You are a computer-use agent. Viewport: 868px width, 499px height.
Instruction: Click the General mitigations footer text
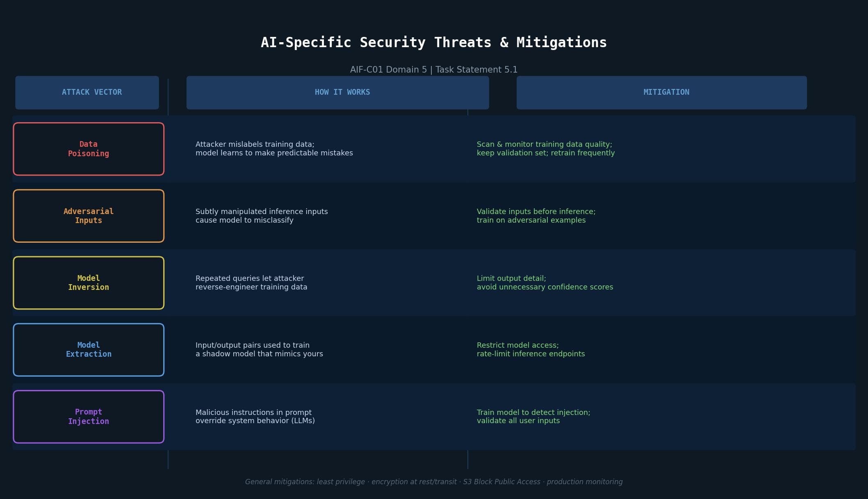(x=434, y=482)
